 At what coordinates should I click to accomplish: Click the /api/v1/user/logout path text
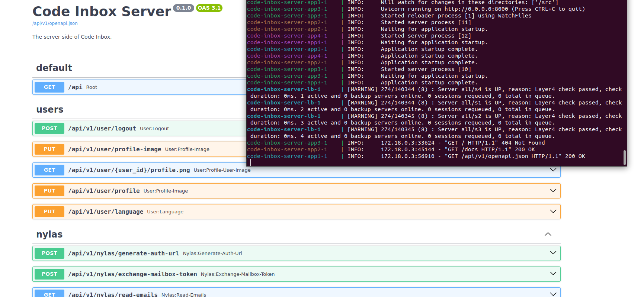pos(102,128)
